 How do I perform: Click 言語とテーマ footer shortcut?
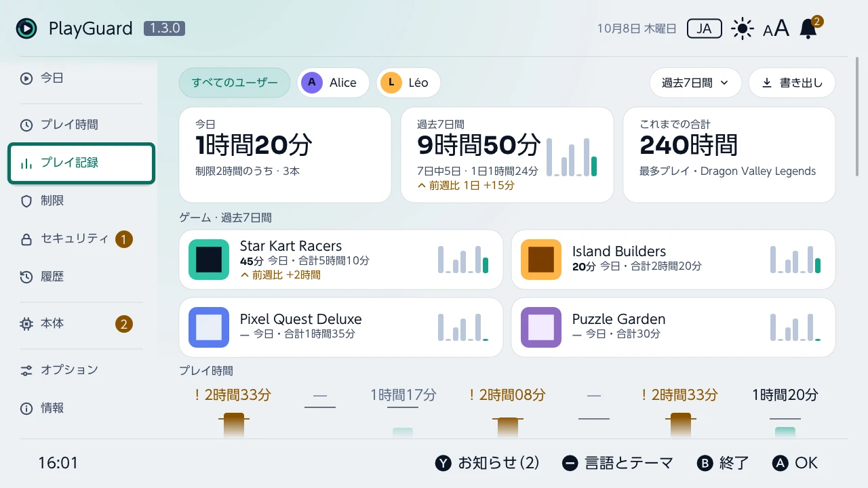tap(618, 463)
